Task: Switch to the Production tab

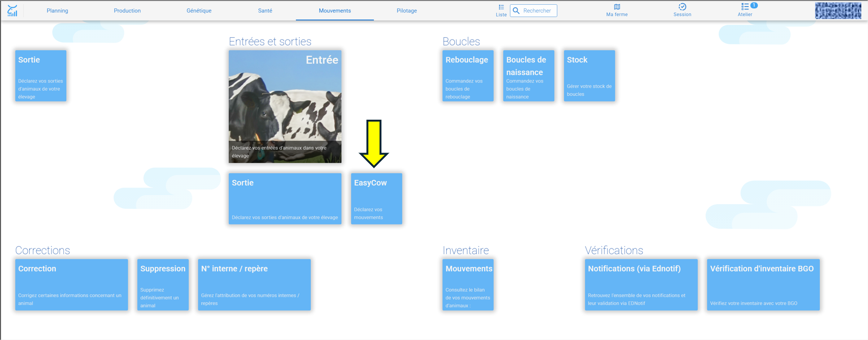Action: pos(127,10)
